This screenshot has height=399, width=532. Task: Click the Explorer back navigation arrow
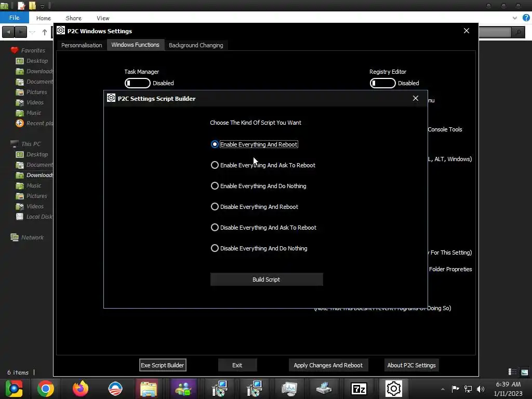click(x=8, y=32)
